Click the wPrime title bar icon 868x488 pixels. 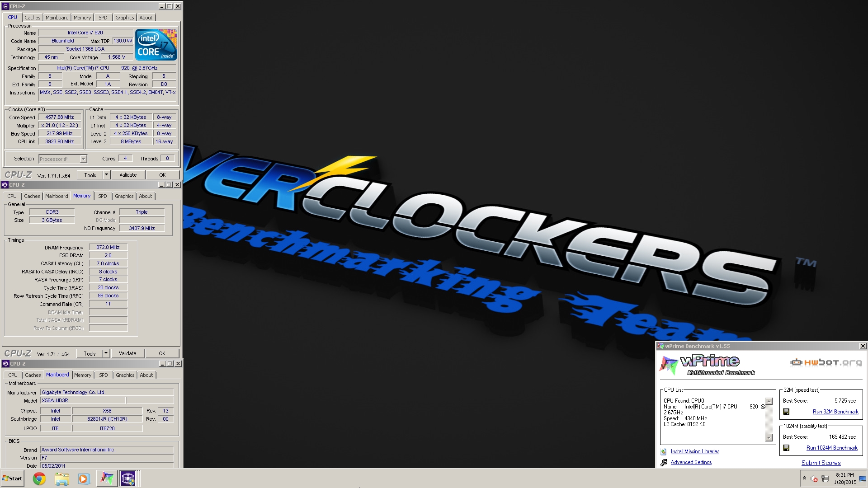coord(661,346)
